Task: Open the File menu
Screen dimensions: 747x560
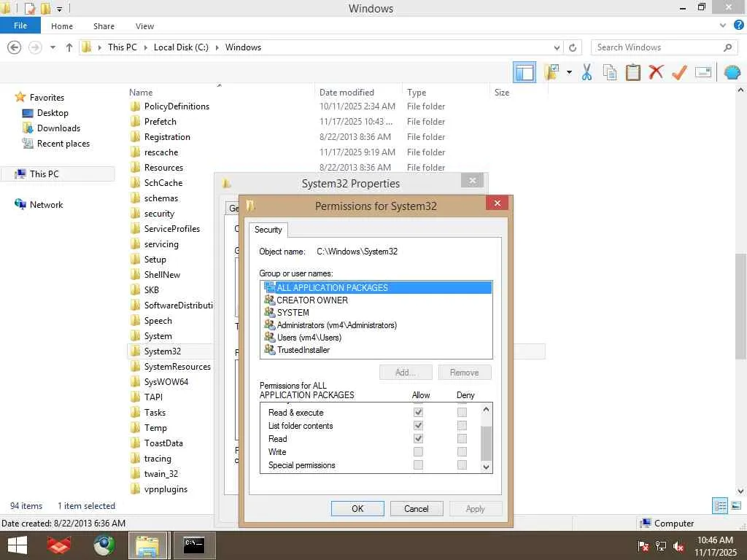Action: 20,26
